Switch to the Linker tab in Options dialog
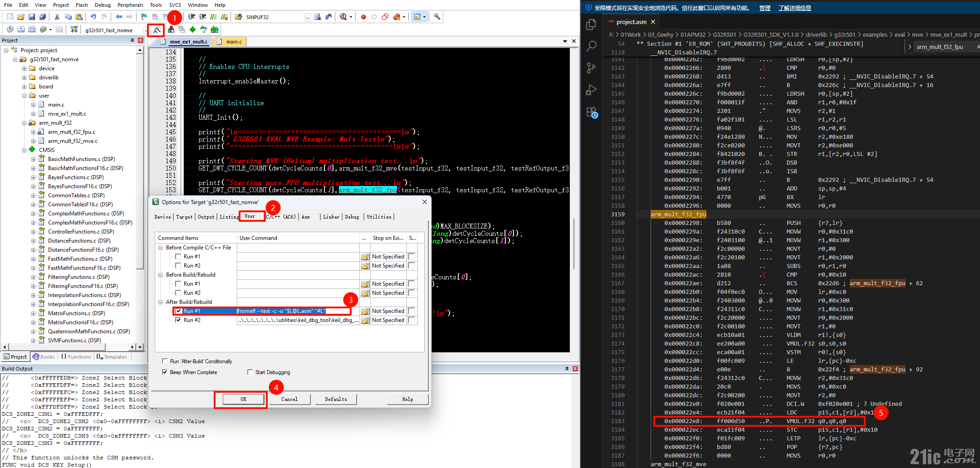Image resolution: width=980 pixels, height=468 pixels. point(331,217)
